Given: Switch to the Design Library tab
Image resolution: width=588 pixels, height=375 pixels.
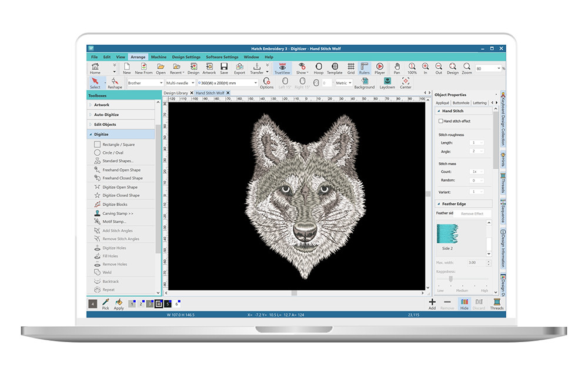Looking at the screenshot, I should (x=176, y=93).
